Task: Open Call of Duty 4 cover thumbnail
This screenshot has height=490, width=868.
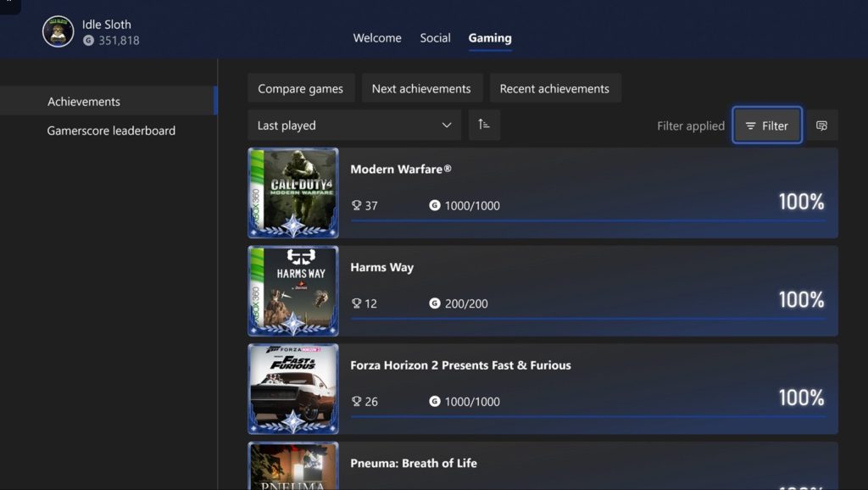Action: (293, 192)
